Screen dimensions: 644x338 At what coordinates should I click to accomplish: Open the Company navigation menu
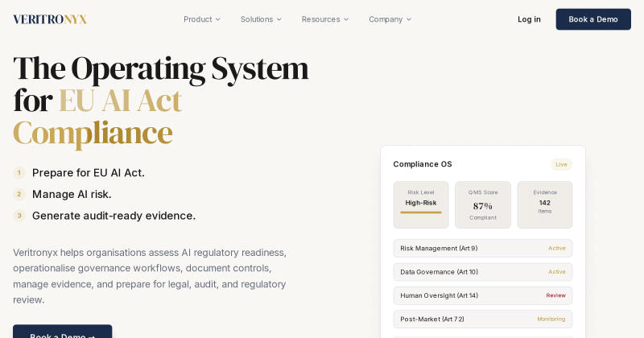(x=390, y=19)
